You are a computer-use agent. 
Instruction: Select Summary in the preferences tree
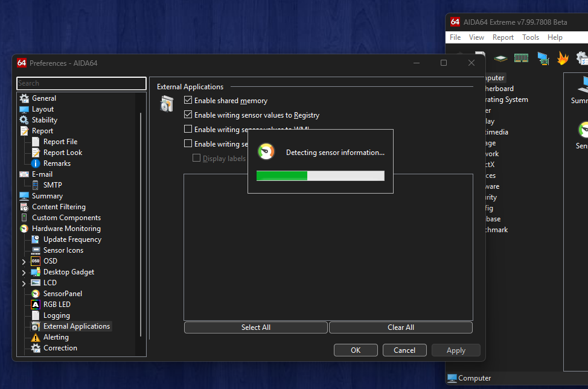coord(47,196)
